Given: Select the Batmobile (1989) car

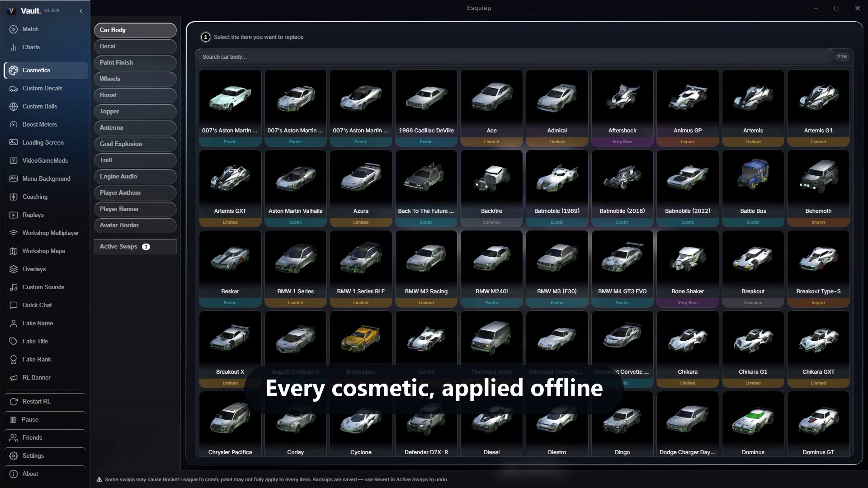Looking at the screenshot, I should click(557, 188).
